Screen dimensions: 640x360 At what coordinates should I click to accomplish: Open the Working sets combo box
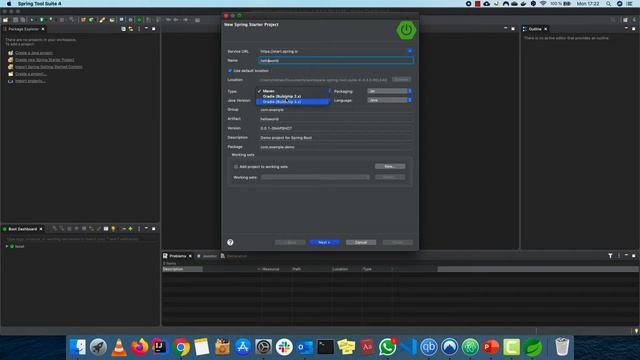(315, 177)
